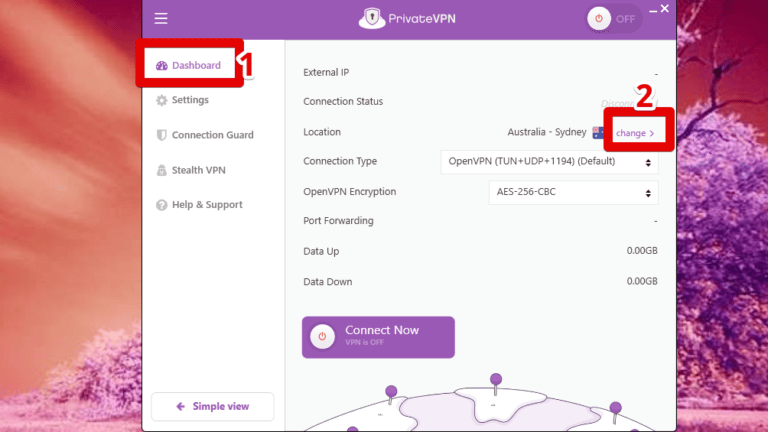Click the External IP label
Image resolution: width=768 pixels, height=432 pixels.
(x=326, y=72)
